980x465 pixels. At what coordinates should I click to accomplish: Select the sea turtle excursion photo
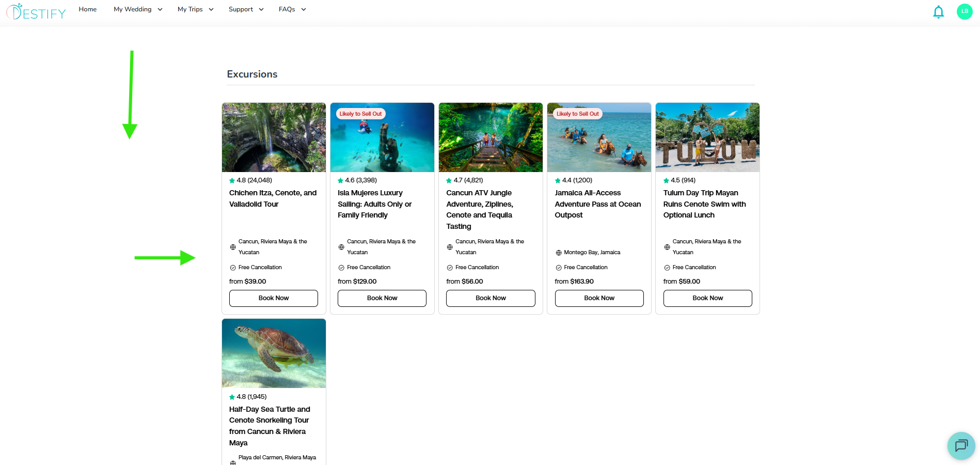[274, 353]
